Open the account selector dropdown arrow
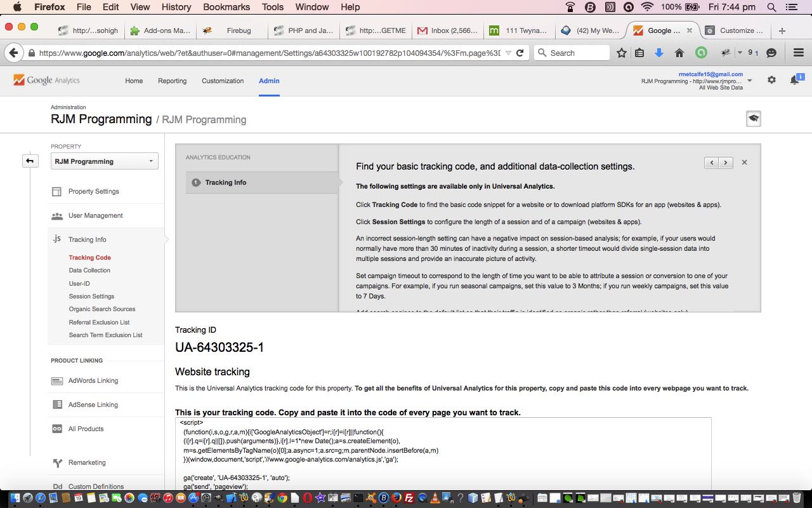Screen dimensions: 812x508 pyautogui.click(x=750, y=81)
